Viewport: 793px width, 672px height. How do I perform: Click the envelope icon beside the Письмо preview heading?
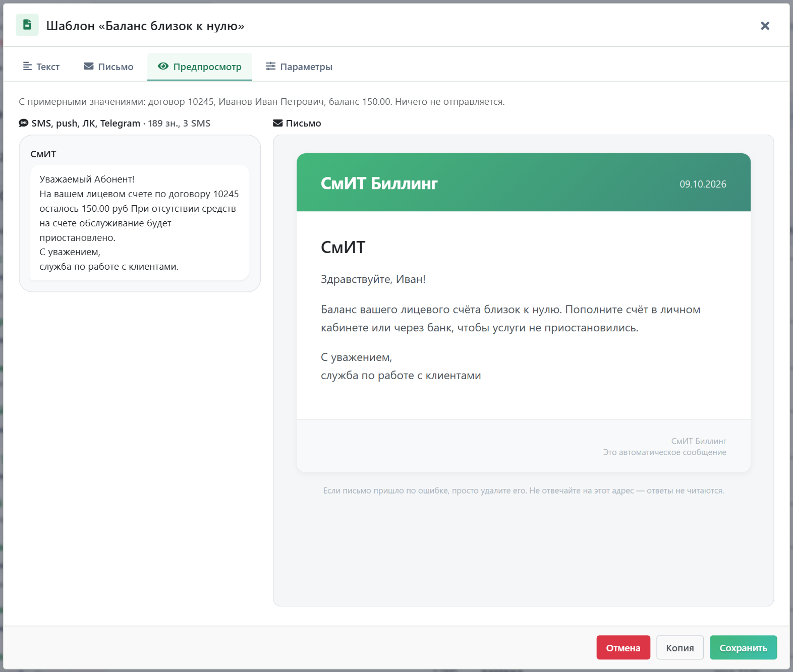click(x=277, y=123)
